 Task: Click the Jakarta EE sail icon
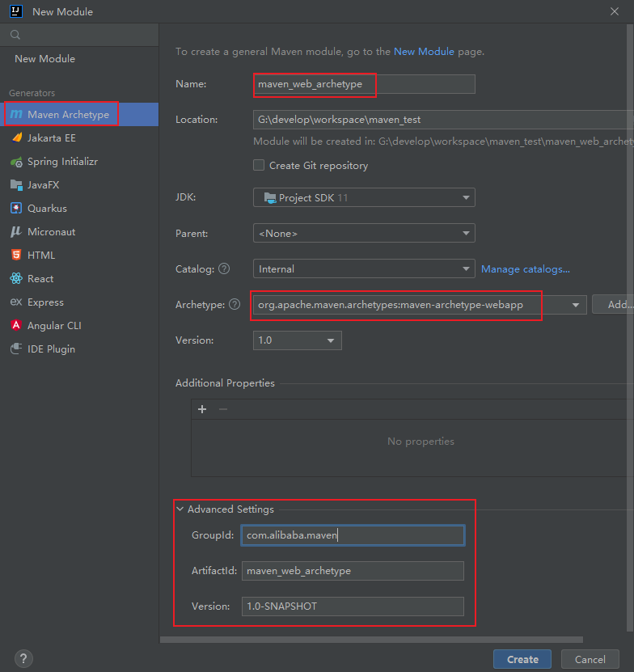point(16,137)
